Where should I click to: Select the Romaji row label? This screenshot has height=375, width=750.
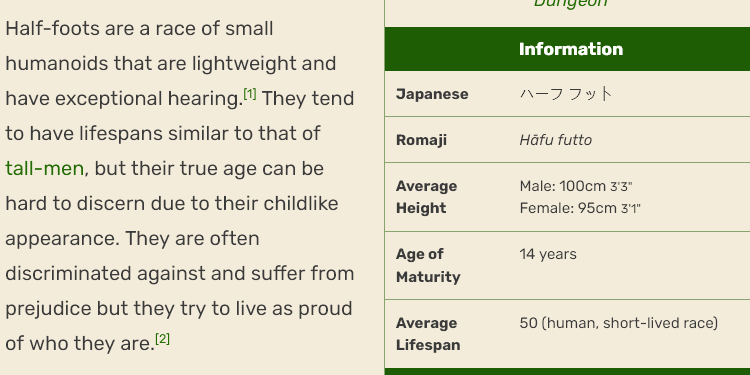[x=421, y=140]
